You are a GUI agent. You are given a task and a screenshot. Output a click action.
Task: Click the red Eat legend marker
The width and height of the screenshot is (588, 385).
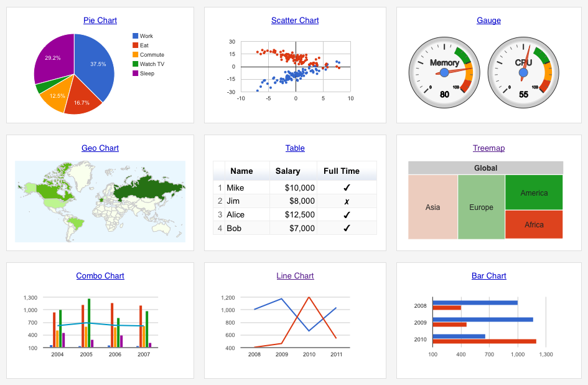click(136, 45)
